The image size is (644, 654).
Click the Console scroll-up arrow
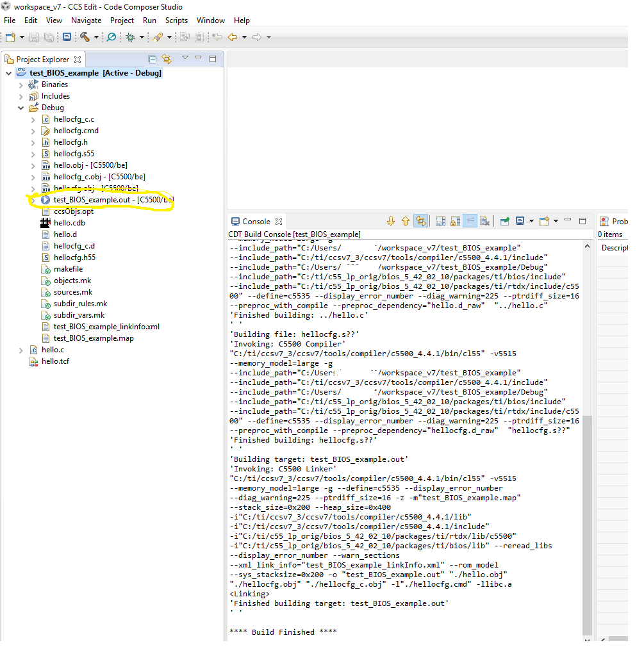coord(587,246)
